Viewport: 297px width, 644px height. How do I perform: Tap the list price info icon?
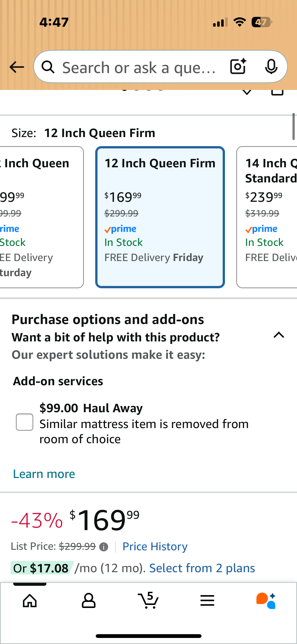coord(104,547)
